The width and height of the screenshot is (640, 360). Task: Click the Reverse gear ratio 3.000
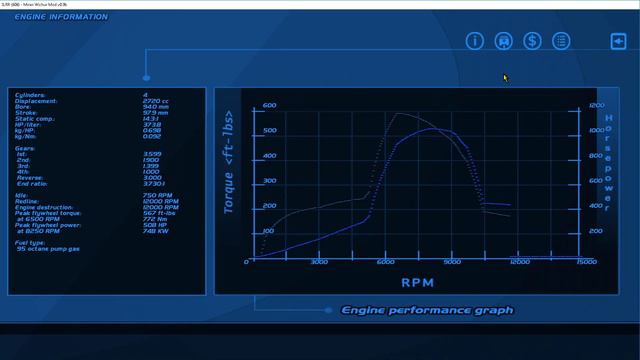(x=152, y=178)
